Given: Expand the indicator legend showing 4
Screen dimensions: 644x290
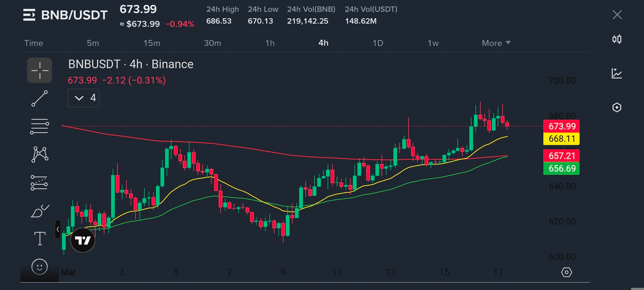Looking at the screenshot, I should (83, 98).
